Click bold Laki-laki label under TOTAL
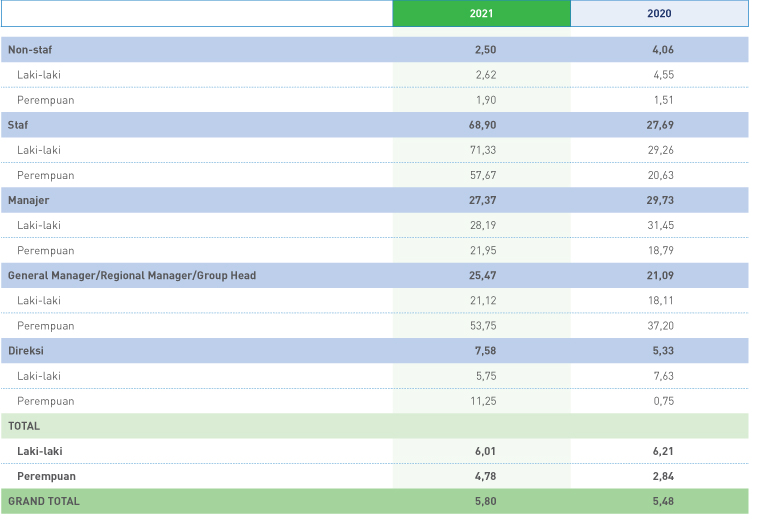Viewport: 757px width, 527px height. tap(40, 451)
